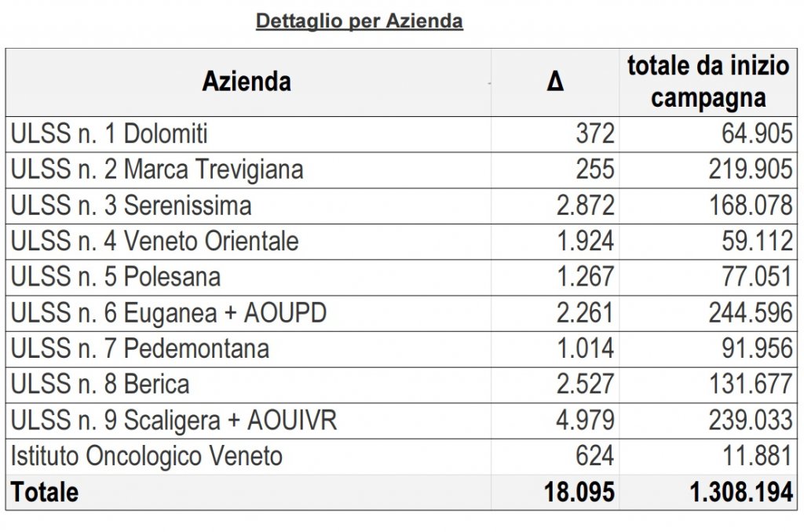Image resolution: width=804 pixels, height=532 pixels.
Task: Click the 'ULSS n. 3 Serenissima' row label
Action: click(x=131, y=206)
